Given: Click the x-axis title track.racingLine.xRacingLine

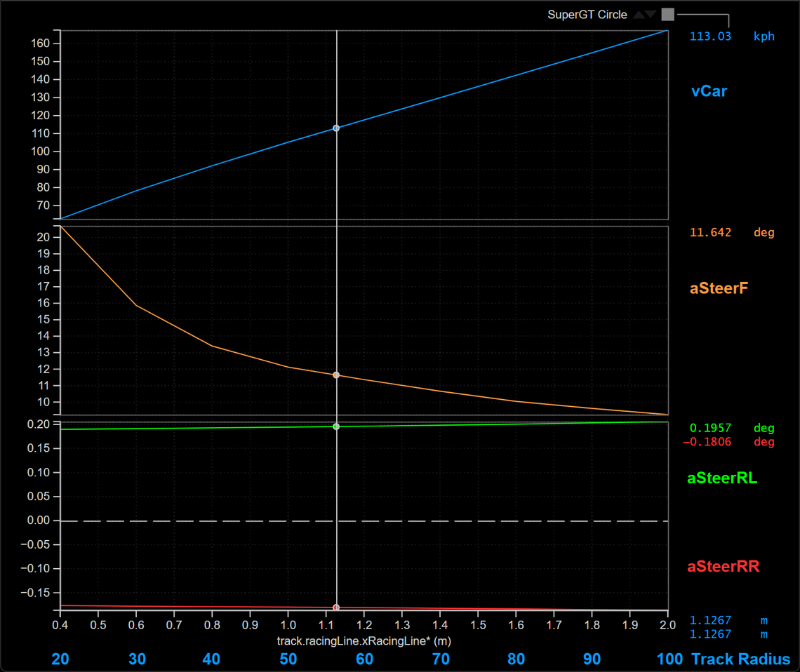Looking at the screenshot, I should point(364,641).
